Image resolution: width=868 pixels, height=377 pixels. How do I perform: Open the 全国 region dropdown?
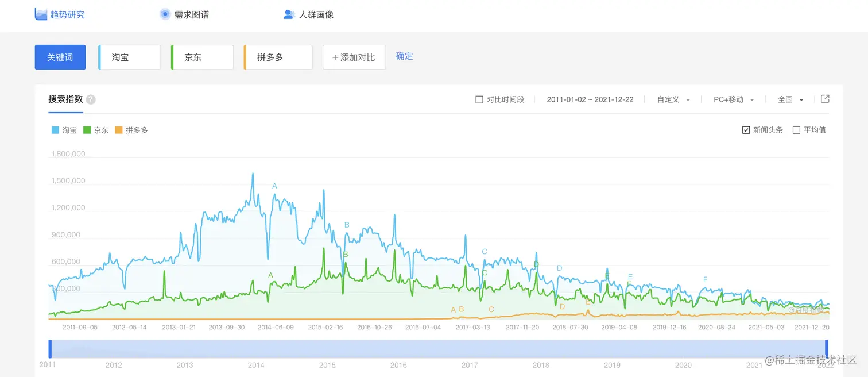coord(790,99)
